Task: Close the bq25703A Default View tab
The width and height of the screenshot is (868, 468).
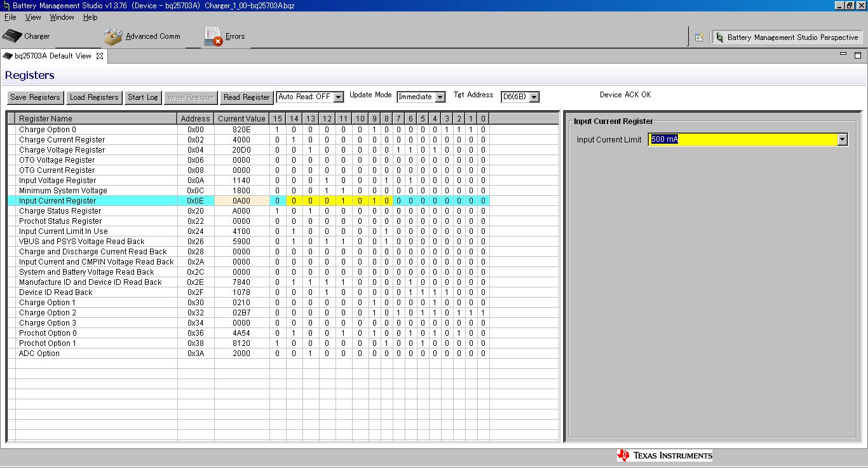Action: point(100,56)
